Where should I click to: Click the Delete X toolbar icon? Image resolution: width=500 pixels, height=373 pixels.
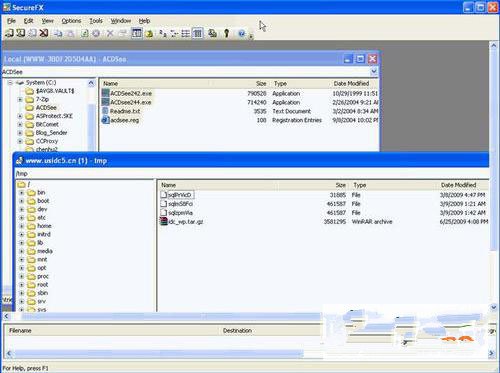(x=110, y=33)
